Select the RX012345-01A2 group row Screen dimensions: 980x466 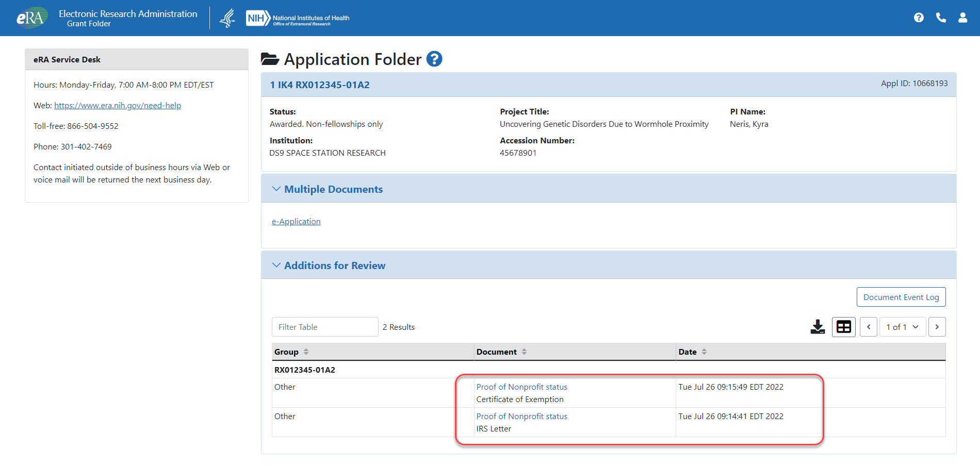[x=609, y=370]
